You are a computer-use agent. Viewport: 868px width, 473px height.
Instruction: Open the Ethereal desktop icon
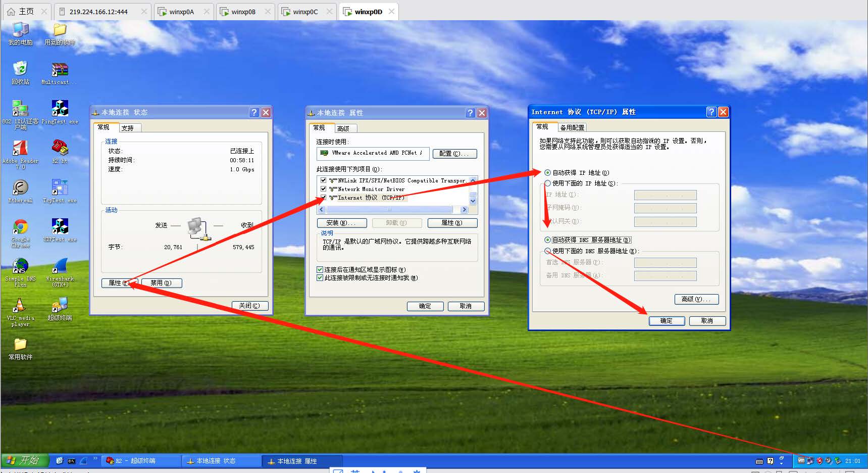(20, 188)
